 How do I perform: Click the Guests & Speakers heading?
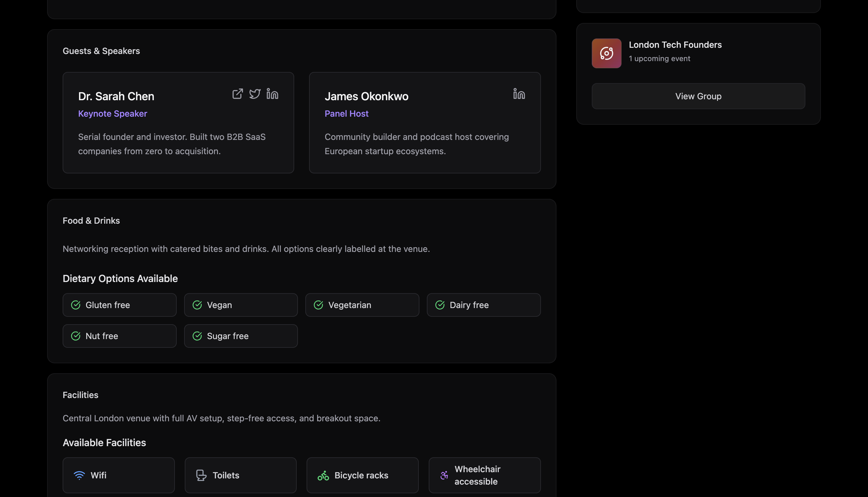[101, 51]
